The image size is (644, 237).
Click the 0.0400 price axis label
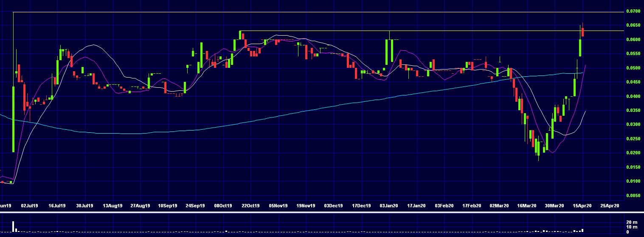[633, 96]
